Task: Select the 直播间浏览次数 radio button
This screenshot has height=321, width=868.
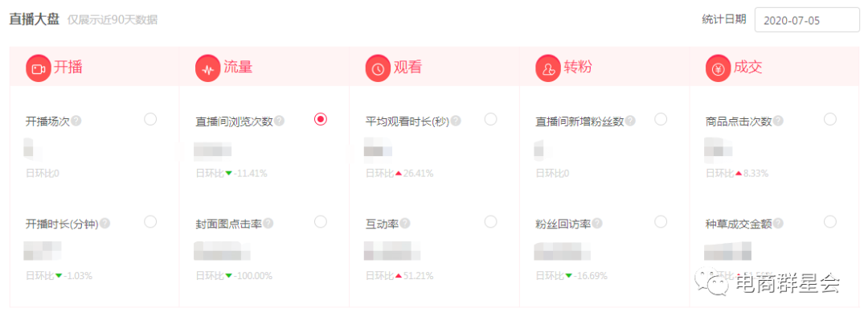Action: [x=321, y=119]
